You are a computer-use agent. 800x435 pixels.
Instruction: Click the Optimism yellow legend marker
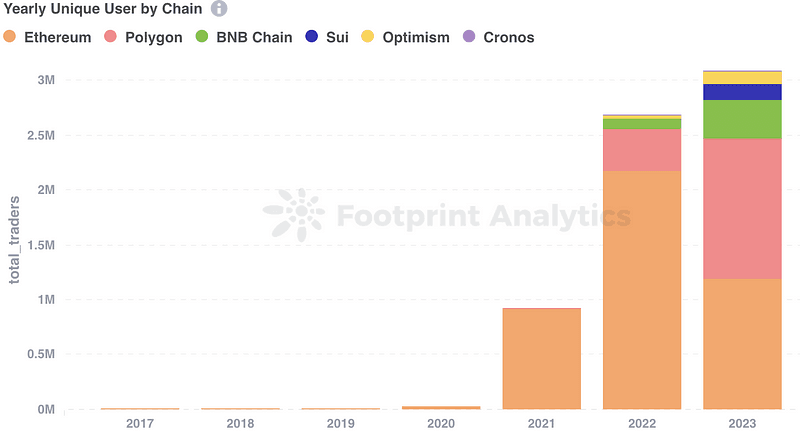367,36
